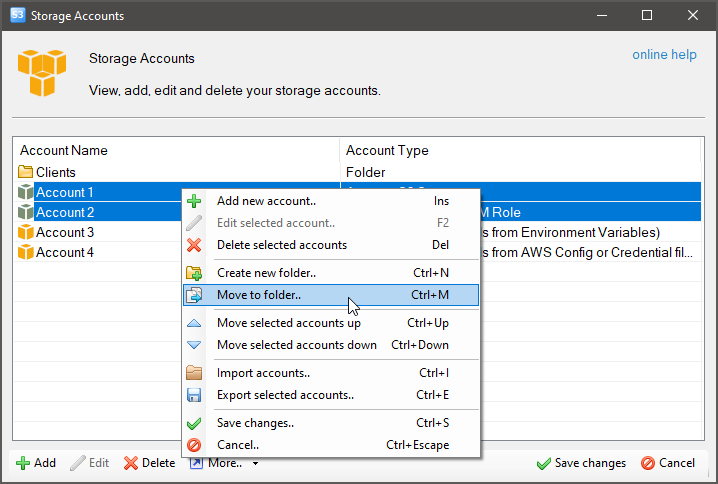Click the Account 3 orange cube icon
The image size is (718, 484).
[x=26, y=232]
